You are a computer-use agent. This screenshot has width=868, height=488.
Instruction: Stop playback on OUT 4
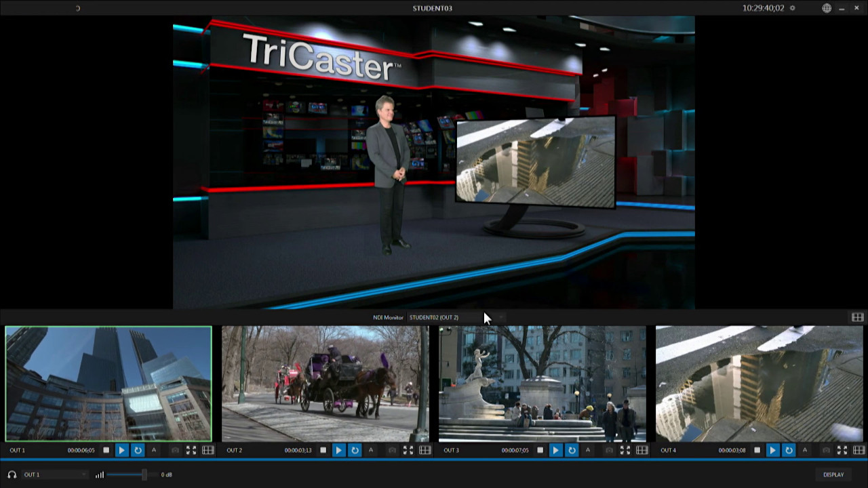pyautogui.click(x=757, y=450)
